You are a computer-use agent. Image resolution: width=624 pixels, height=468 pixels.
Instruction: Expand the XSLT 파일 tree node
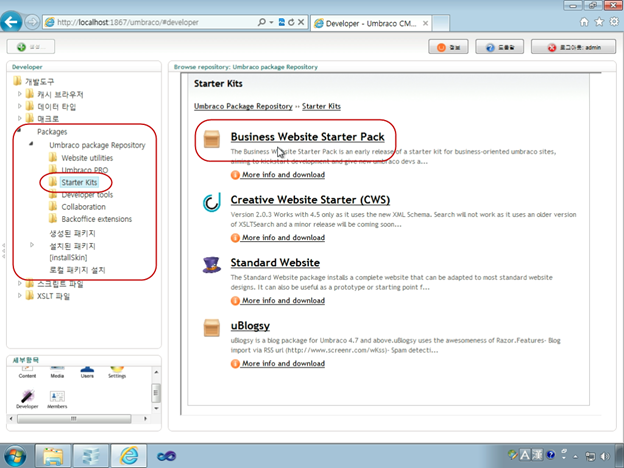tap(20, 296)
